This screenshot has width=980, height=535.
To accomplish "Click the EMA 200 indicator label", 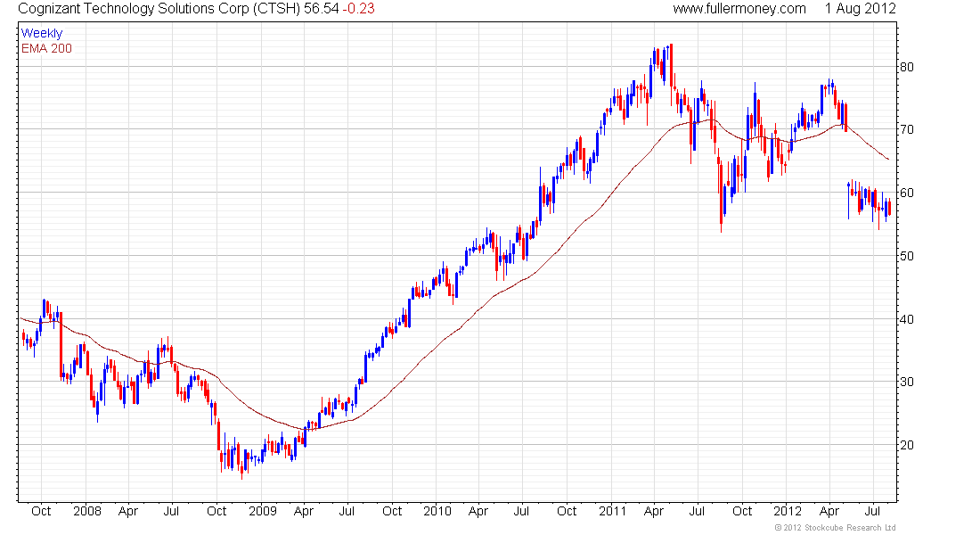I will click(x=47, y=49).
